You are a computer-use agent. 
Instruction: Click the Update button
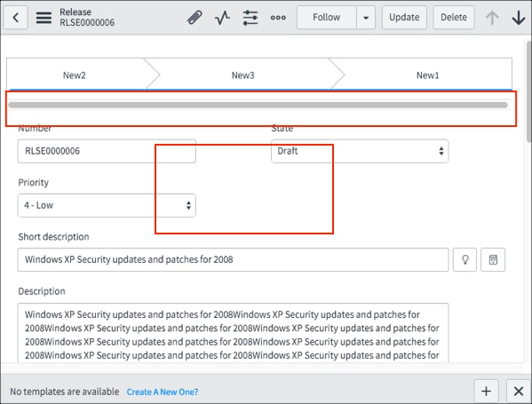tap(404, 17)
